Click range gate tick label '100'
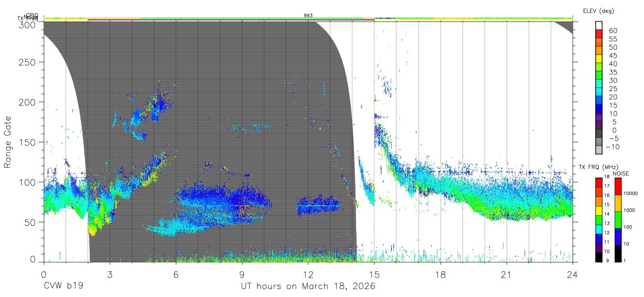This screenshot has height=297, width=644. (28, 182)
